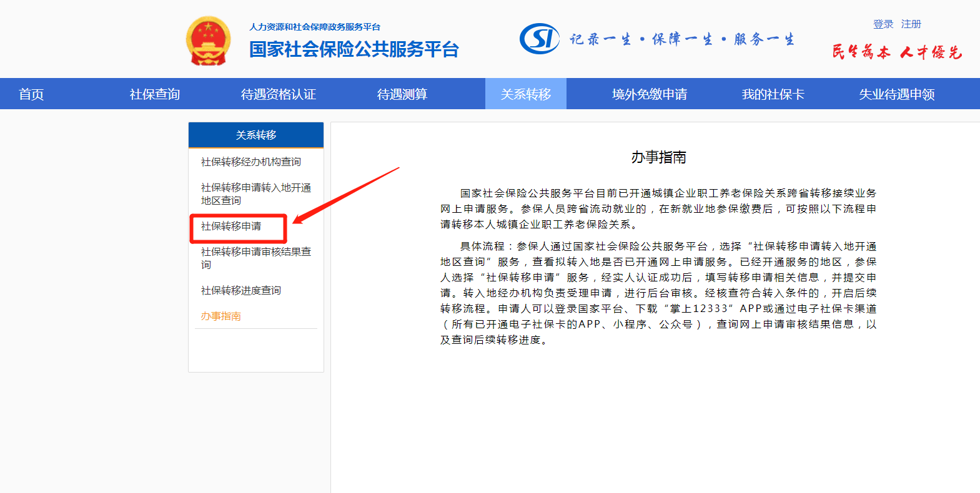Click the national emblem logo
The image size is (980, 493).
208,41
